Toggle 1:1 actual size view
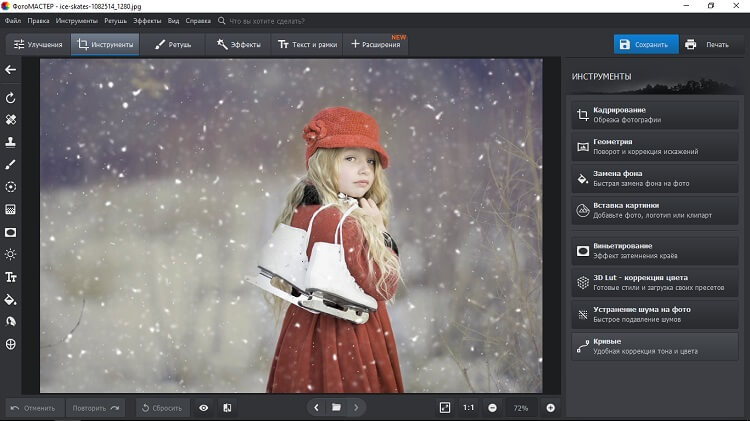Screen dimensions: 750x421 [469, 408]
